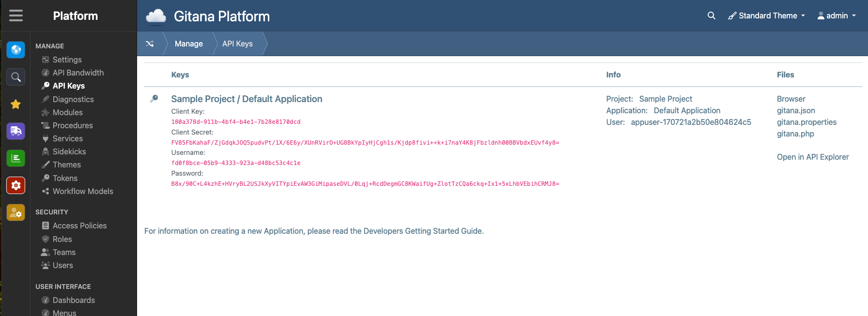Open the yellow user settings icon
This screenshot has width=868, height=316.
tap(16, 212)
